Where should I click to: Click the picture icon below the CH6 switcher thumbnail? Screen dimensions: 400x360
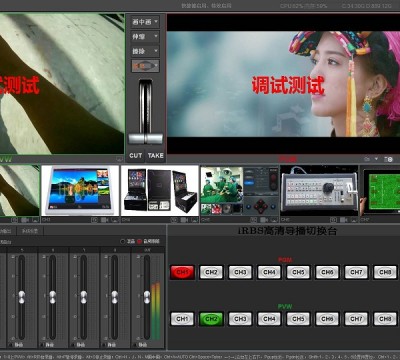tap(354, 220)
